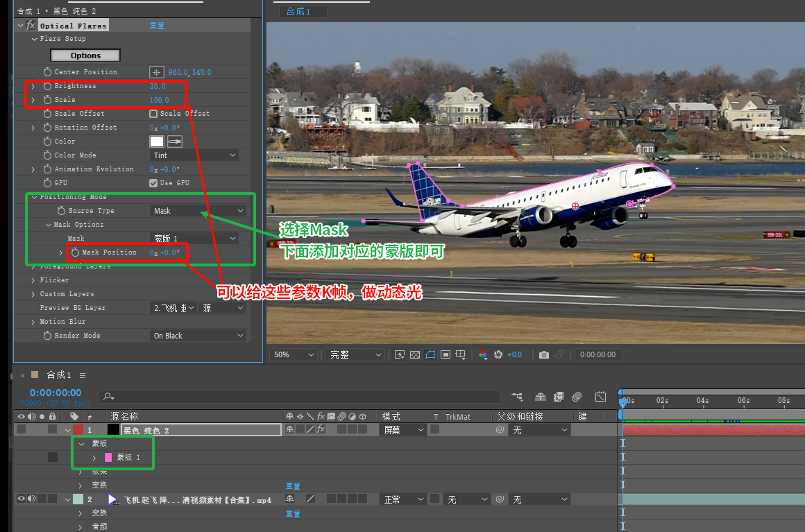Expand the 蒙版 1 mask properties
Screen dimensions: 805x532
click(94, 458)
